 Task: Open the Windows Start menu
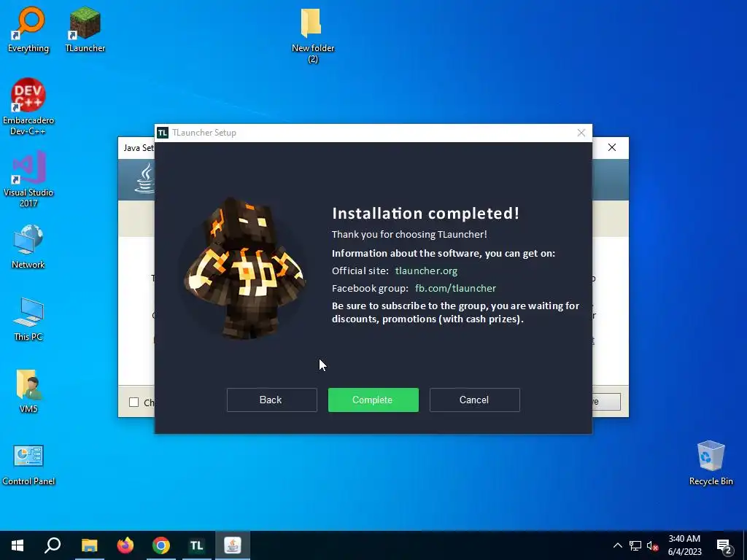(x=18, y=545)
